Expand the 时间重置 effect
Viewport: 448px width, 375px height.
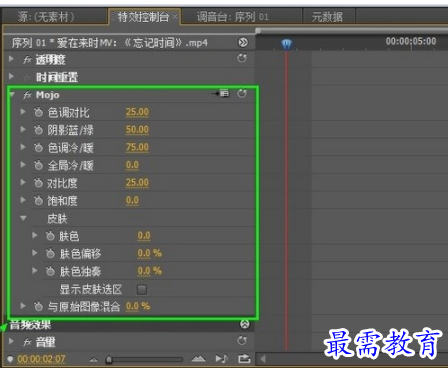[11, 76]
